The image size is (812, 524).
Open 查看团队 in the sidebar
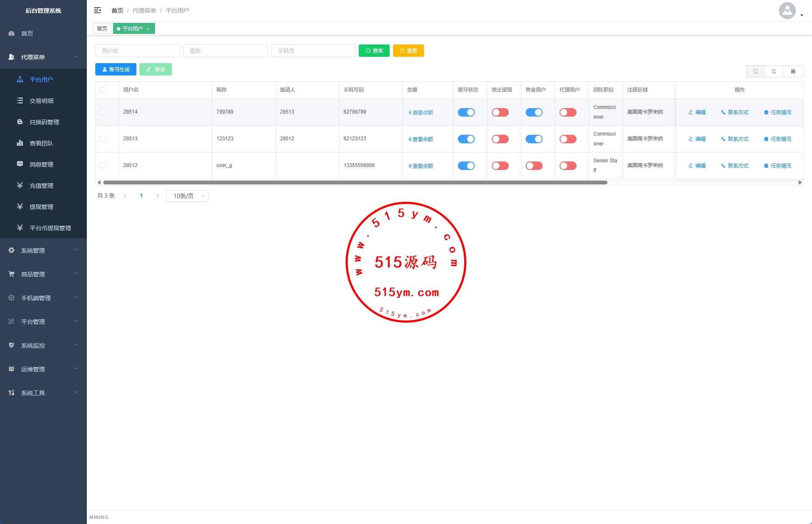pyautogui.click(x=41, y=143)
